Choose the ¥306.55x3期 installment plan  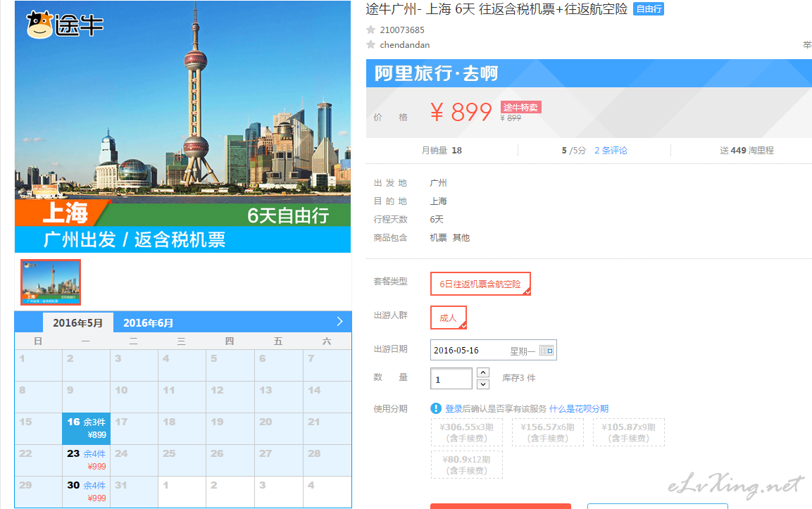tap(467, 432)
